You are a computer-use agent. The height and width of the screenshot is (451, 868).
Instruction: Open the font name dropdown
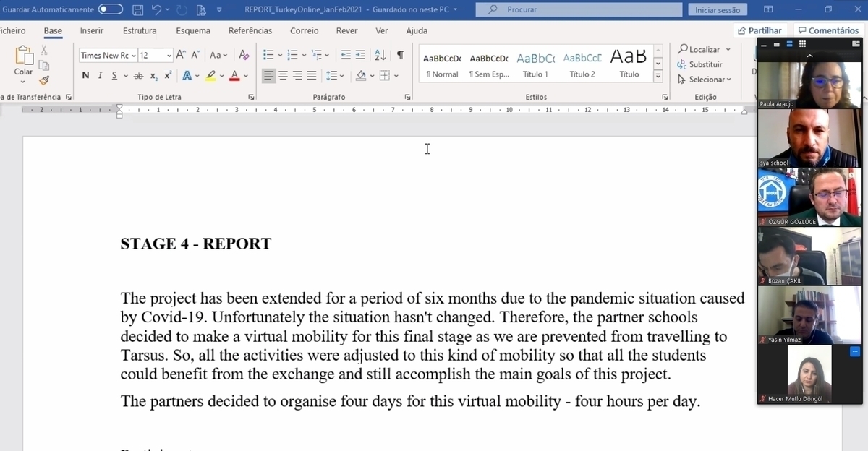pyautogui.click(x=134, y=56)
